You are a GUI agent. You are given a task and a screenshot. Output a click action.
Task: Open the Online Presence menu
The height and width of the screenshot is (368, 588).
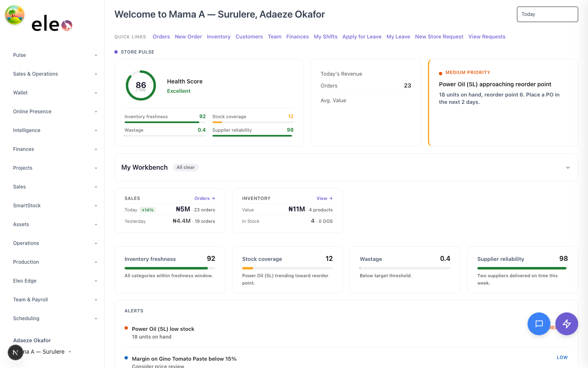[x=55, y=112]
